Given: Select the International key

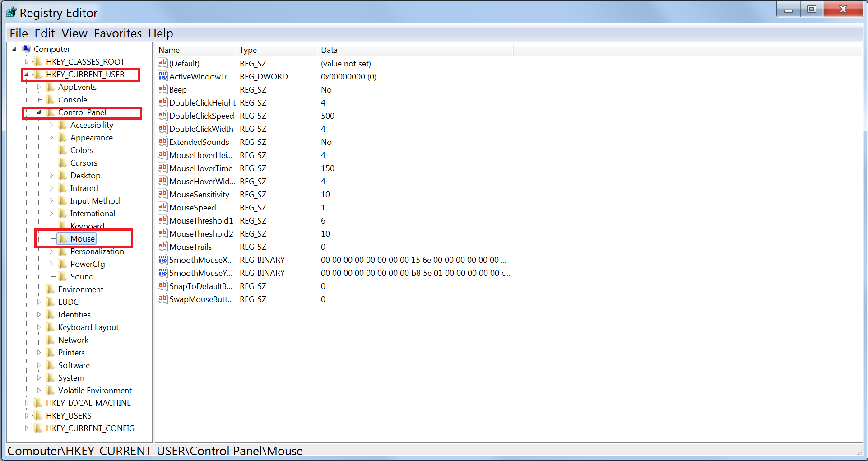Looking at the screenshot, I should (x=93, y=214).
